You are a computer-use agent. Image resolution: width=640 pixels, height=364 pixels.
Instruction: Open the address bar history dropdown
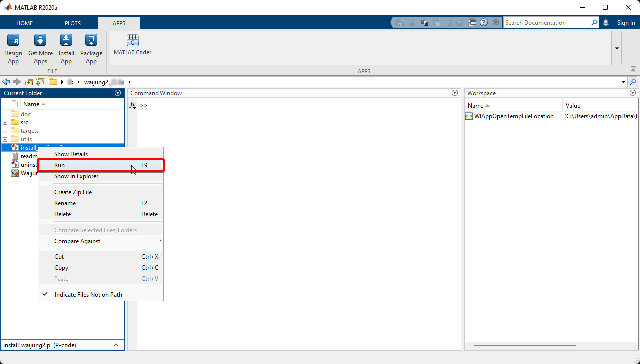tap(624, 82)
